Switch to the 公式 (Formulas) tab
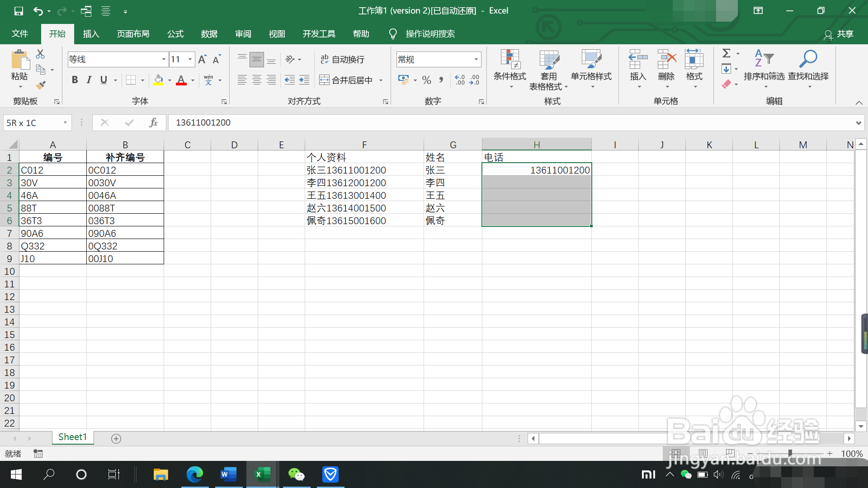 click(175, 34)
